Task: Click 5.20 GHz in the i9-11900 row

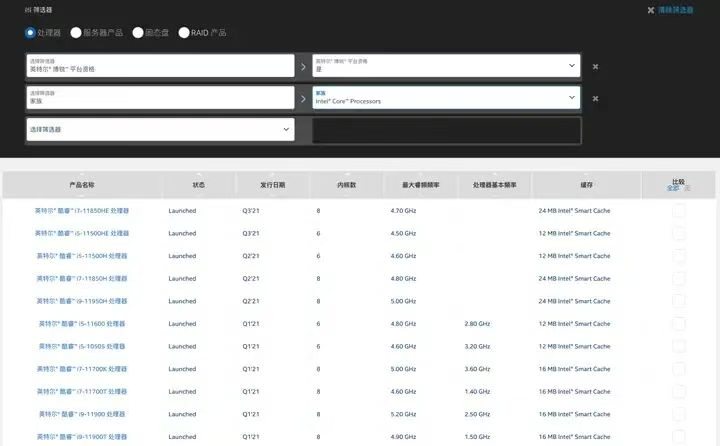Action: [x=403, y=414]
